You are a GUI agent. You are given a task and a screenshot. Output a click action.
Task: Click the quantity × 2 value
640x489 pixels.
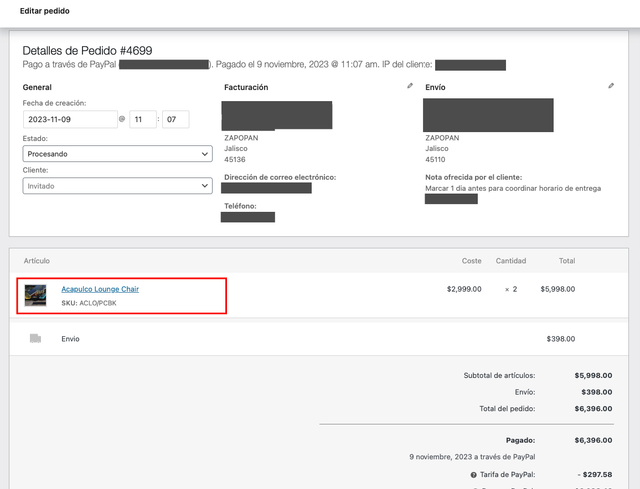(x=511, y=289)
